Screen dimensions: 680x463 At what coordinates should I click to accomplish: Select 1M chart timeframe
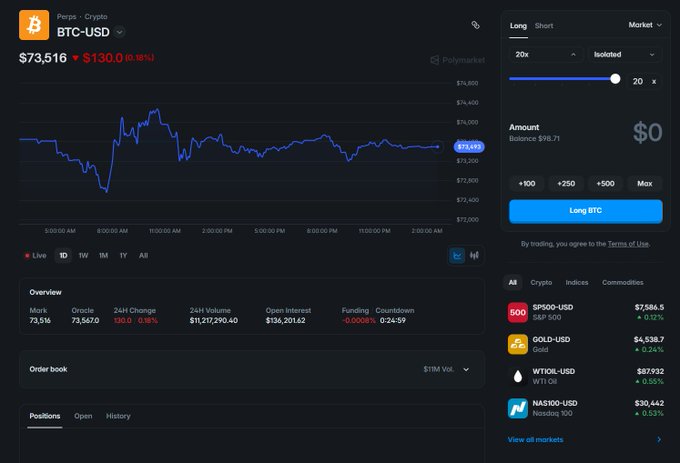[x=103, y=256]
